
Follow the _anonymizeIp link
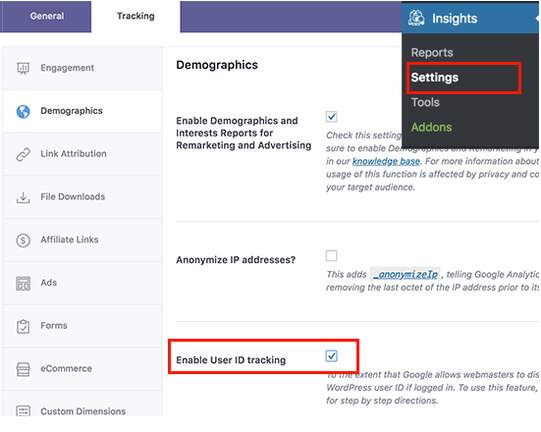(x=405, y=274)
